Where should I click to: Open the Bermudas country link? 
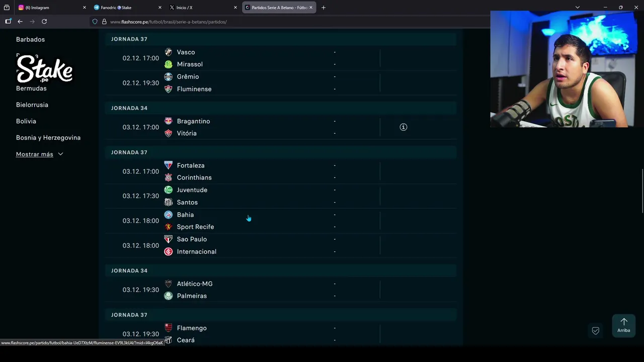pyautogui.click(x=31, y=88)
